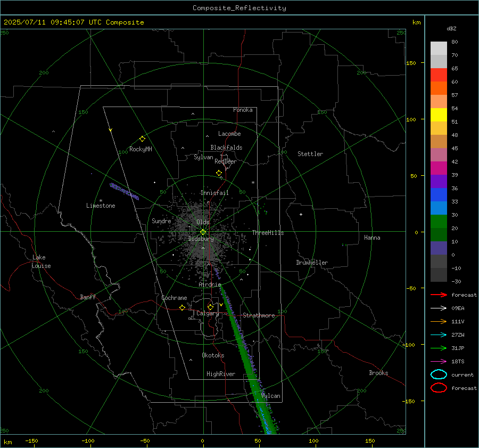Click the Strathmore label

click(x=259, y=315)
